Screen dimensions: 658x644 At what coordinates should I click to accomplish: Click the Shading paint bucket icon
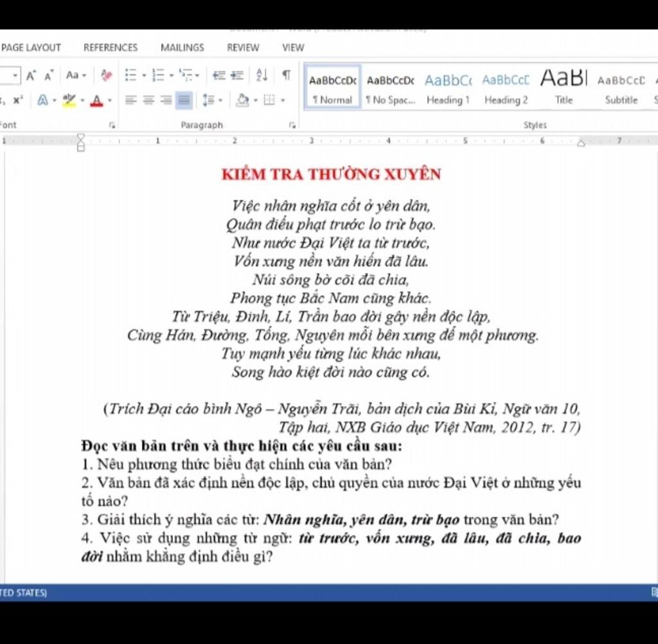click(x=242, y=100)
